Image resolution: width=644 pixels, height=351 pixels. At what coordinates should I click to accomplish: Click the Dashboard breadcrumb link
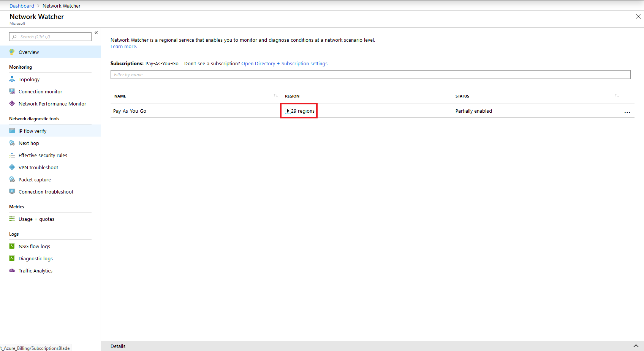(x=22, y=6)
